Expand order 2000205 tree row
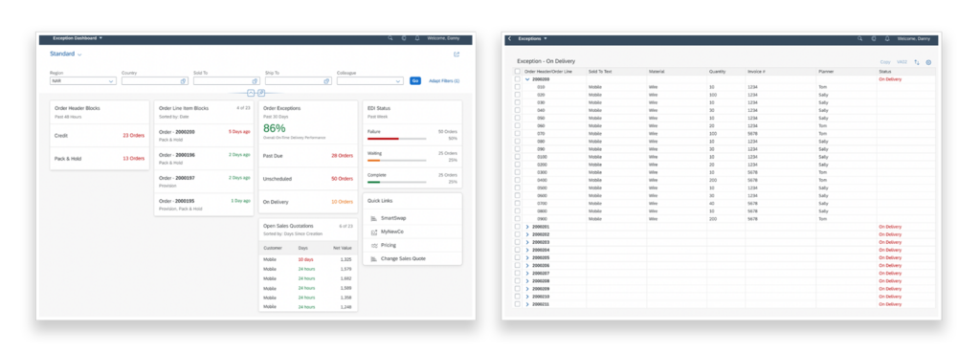The image size is (980, 353). (x=527, y=257)
